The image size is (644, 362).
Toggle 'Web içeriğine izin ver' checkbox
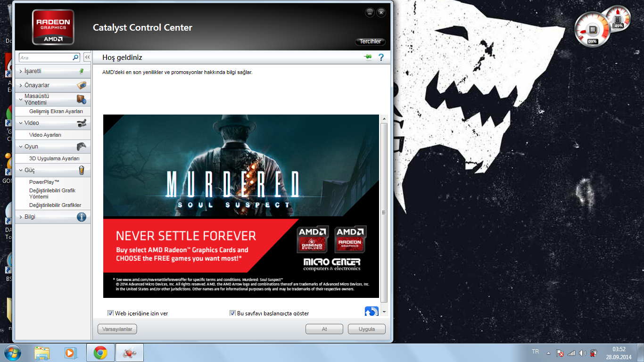(x=111, y=313)
